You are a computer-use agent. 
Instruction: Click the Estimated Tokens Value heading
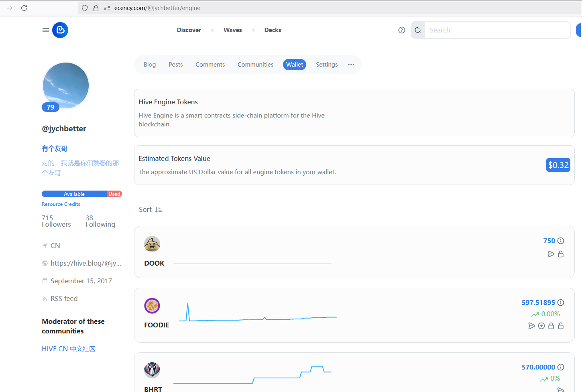(x=174, y=158)
